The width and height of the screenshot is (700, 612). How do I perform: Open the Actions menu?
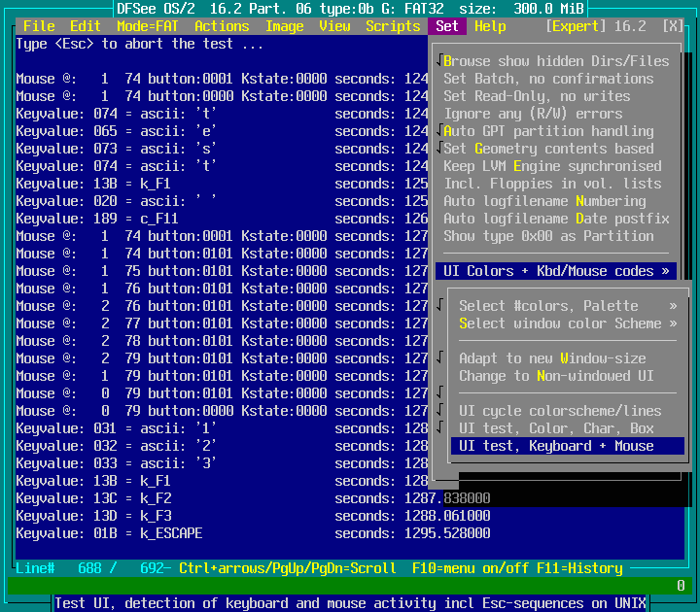coord(222,26)
